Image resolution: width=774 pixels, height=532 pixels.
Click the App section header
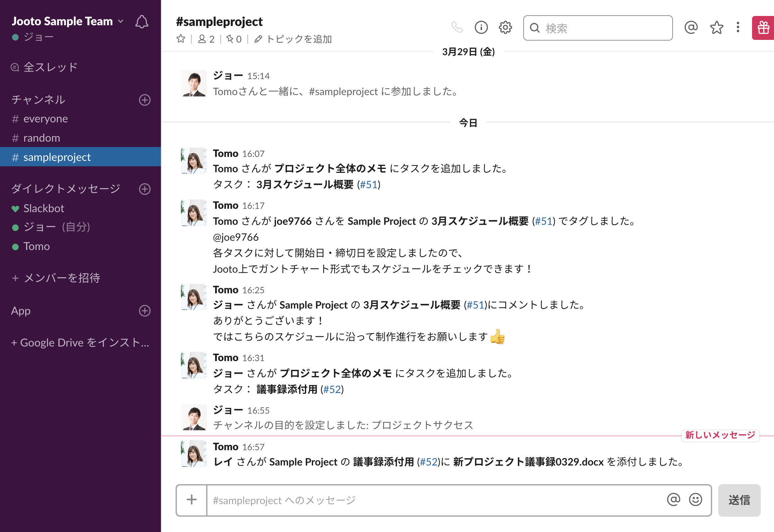pos(21,311)
